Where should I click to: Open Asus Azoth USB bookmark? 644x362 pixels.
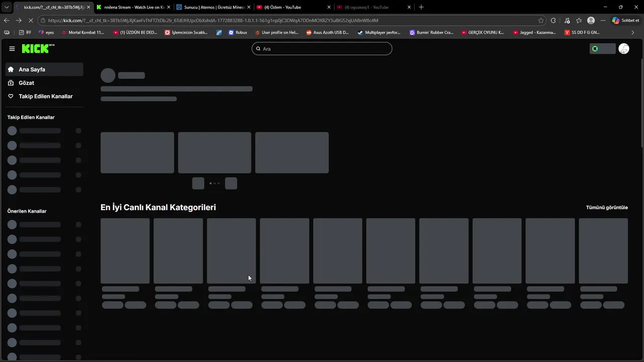pyautogui.click(x=328, y=32)
